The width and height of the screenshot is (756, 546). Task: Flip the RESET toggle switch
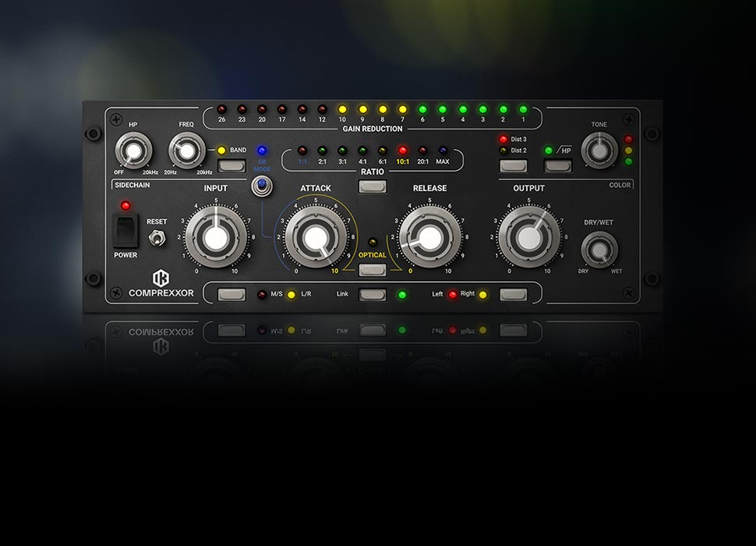tap(157, 238)
